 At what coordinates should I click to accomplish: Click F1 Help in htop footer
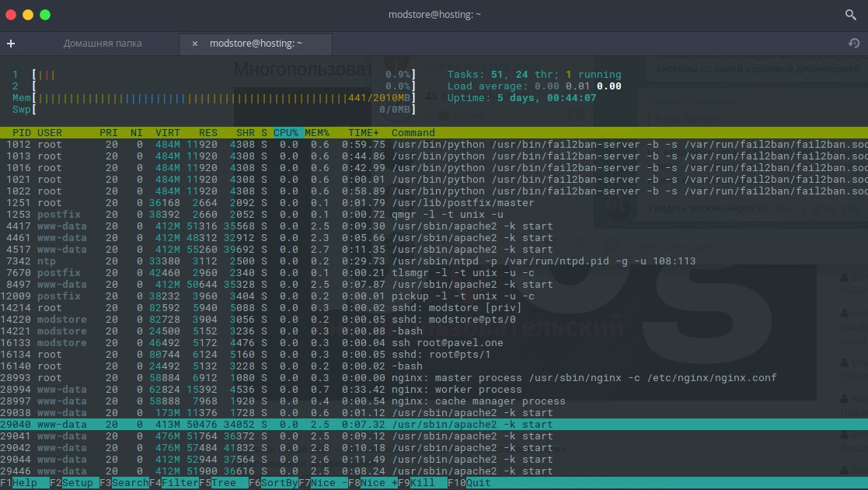(24, 483)
